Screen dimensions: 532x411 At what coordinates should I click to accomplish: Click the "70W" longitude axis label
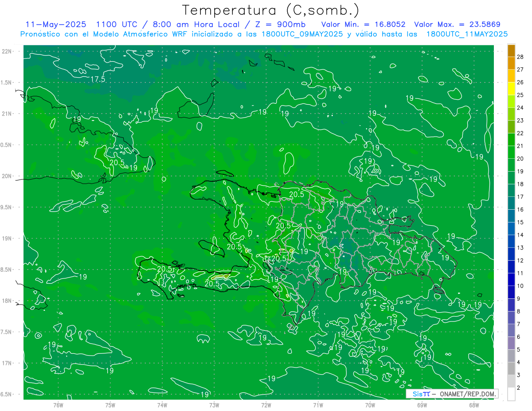pos(370,405)
